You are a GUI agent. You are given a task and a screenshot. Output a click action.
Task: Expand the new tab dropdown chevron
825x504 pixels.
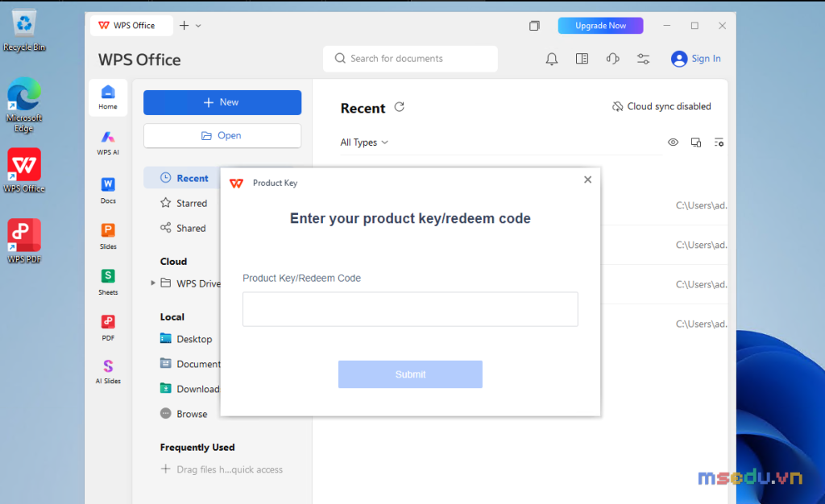198,26
